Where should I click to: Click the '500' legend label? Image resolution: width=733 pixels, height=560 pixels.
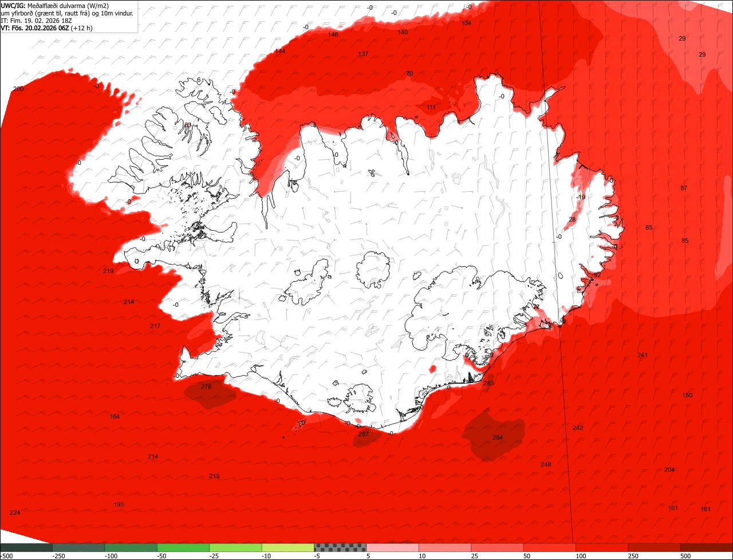click(x=687, y=556)
